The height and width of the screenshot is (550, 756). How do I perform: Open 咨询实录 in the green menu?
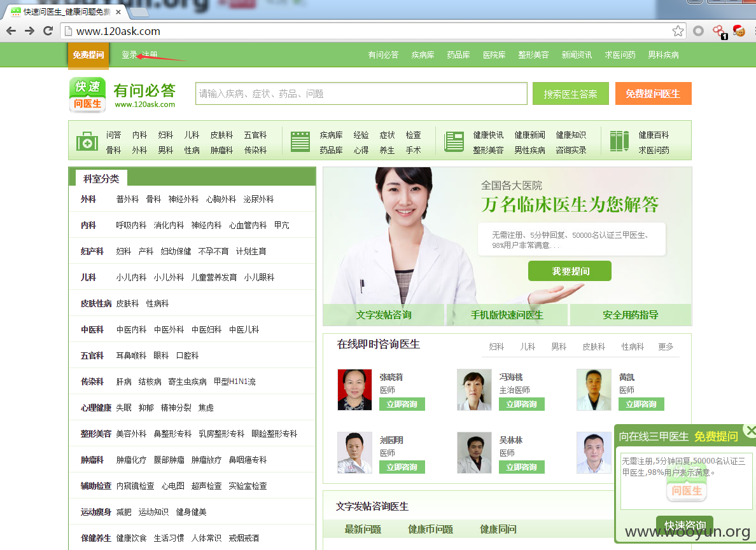(571, 151)
